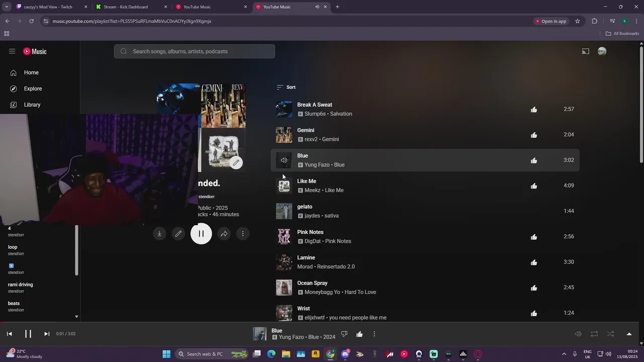This screenshot has height=362, width=644.
Task: Pause playback in player bar
Action: (x=28, y=334)
